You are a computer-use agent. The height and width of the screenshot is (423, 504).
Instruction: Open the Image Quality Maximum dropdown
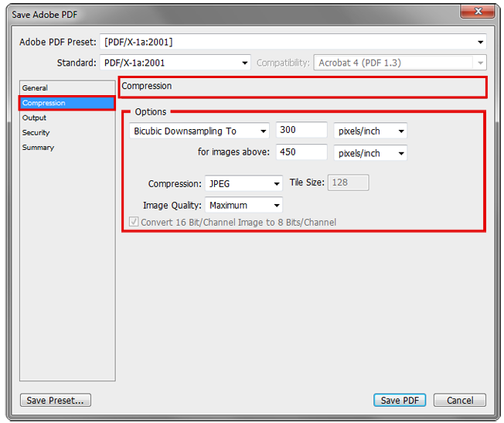[243, 205]
